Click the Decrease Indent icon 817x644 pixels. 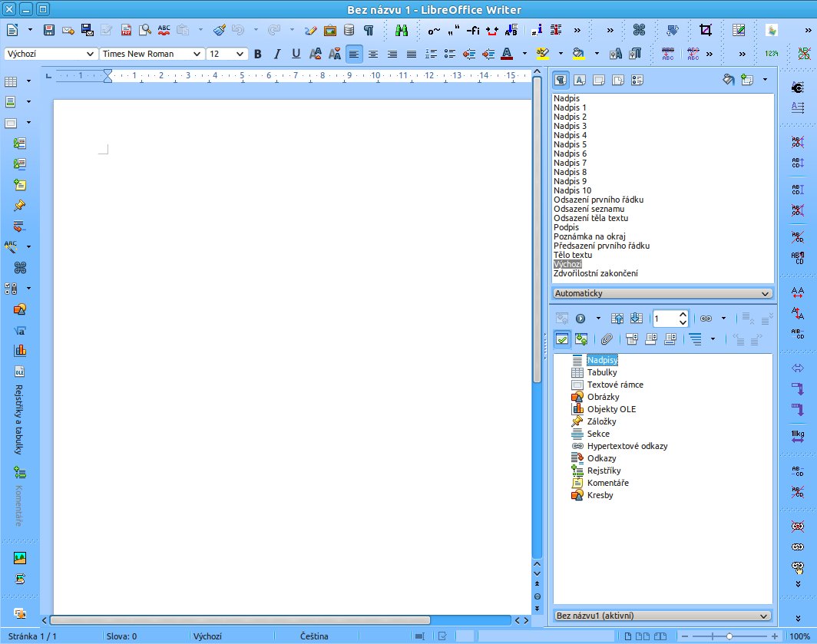[x=469, y=54]
